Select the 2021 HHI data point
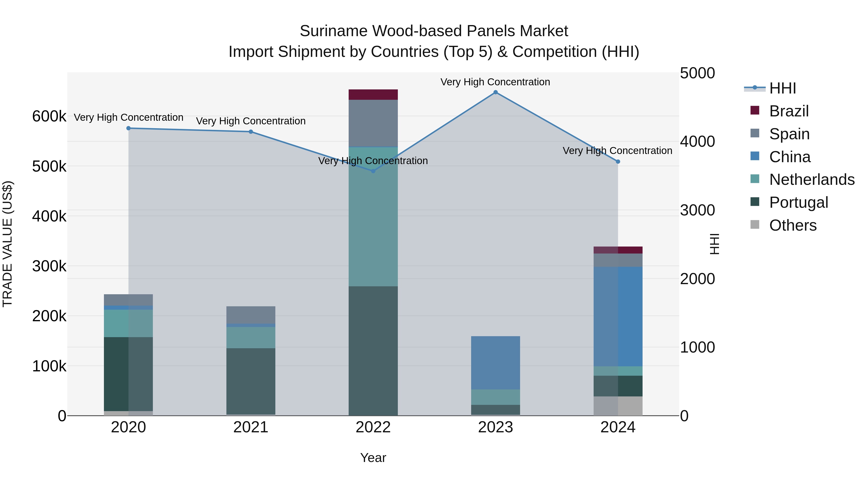The width and height of the screenshot is (868, 488). pyautogui.click(x=251, y=132)
